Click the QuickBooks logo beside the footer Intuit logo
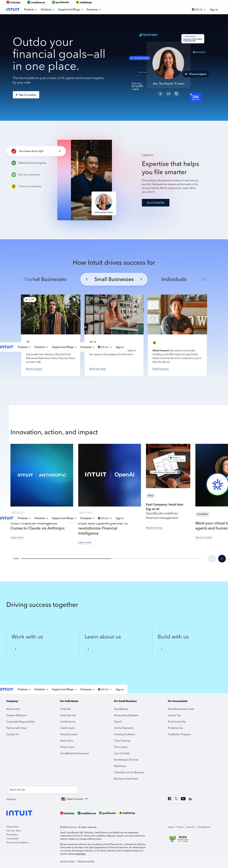The width and height of the screenshot is (228, 868). tap(108, 813)
